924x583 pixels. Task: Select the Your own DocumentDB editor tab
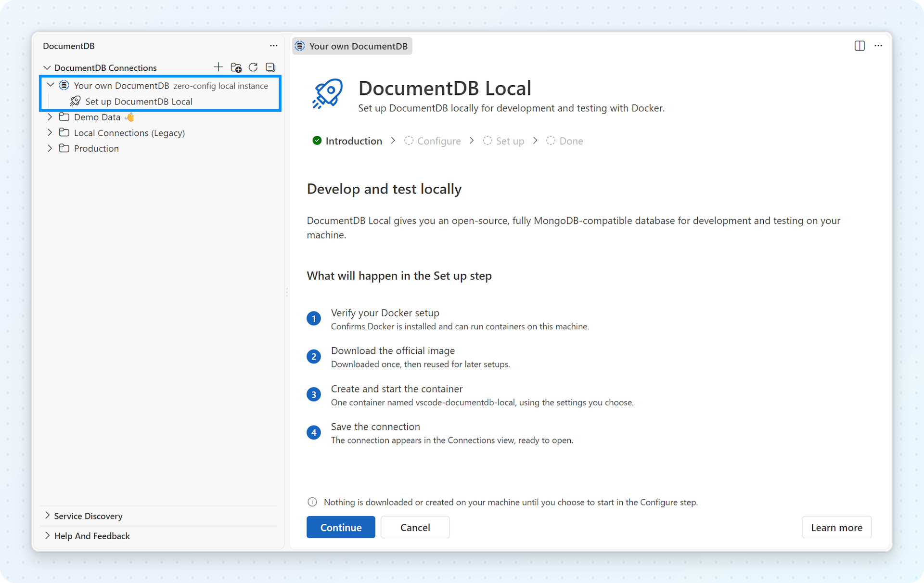[352, 46]
